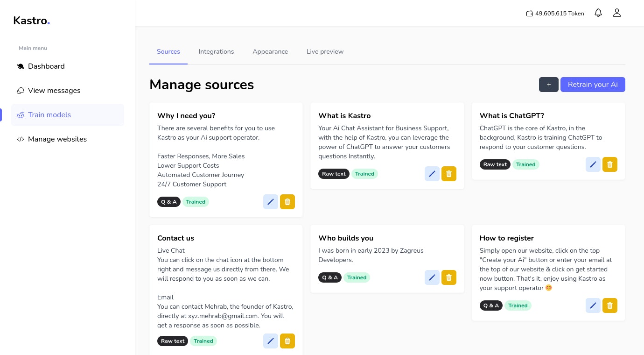The width and height of the screenshot is (644, 355).
Task: Switch to the Integrations tab
Action: [x=217, y=51]
